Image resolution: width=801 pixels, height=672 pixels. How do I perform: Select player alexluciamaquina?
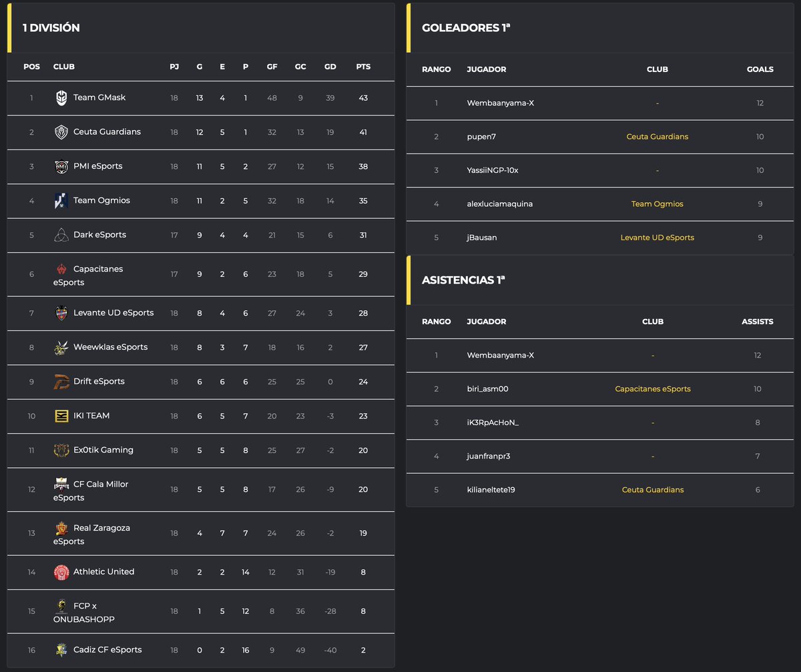(500, 204)
